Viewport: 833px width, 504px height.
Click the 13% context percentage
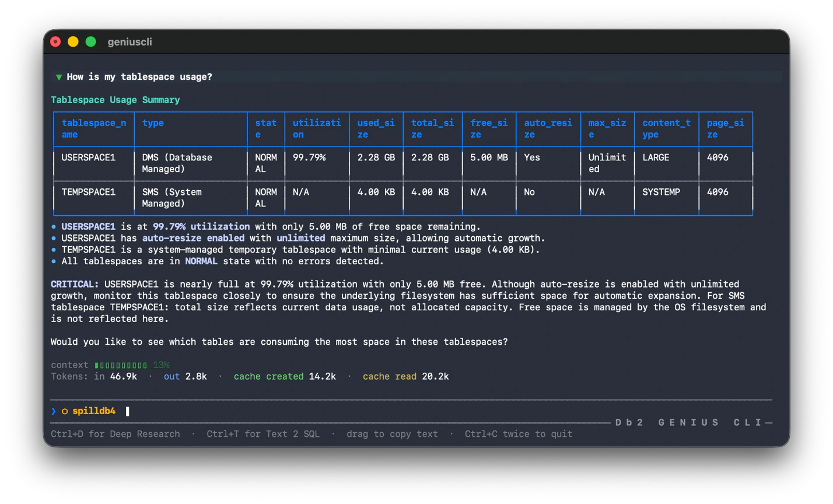pos(162,365)
